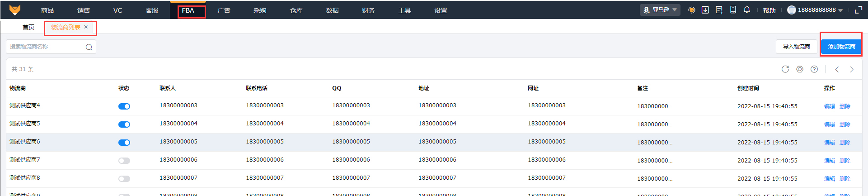Click the 共 31 条 record count
868x196 pixels.
click(23, 69)
